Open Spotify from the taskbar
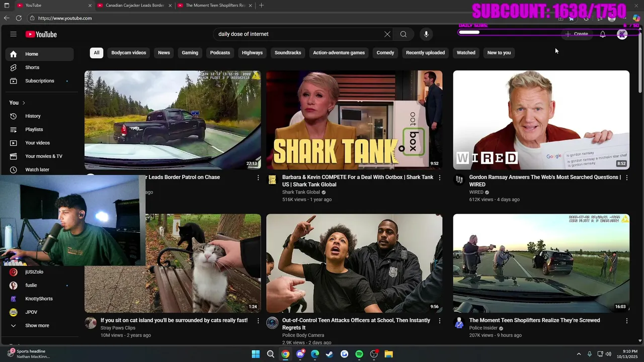The image size is (644, 362). click(359, 354)
